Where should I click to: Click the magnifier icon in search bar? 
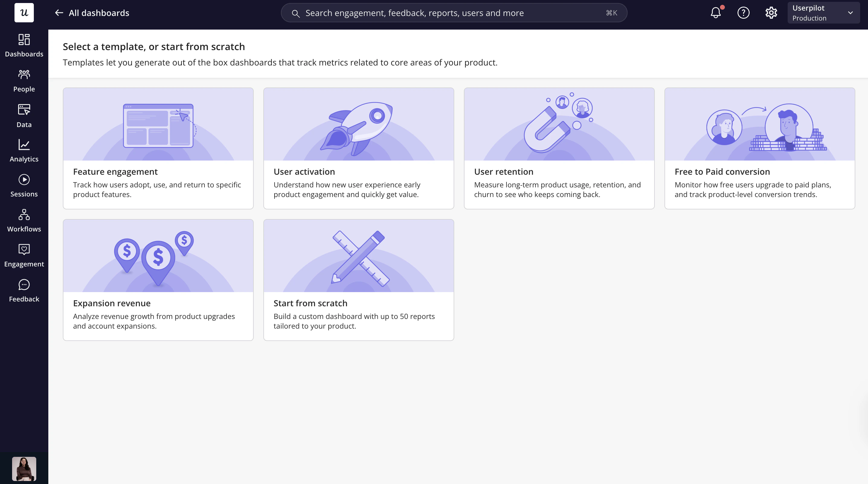click(295, 13)
